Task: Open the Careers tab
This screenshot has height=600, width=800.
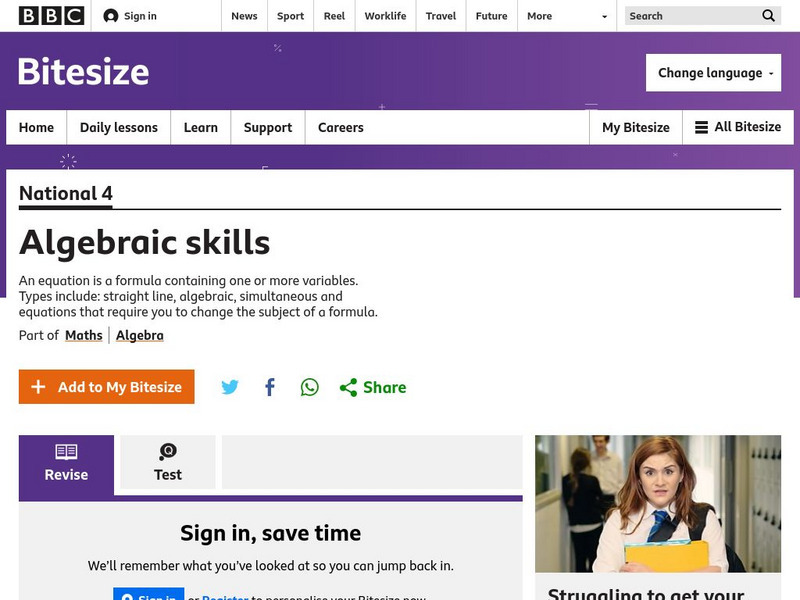Action: 341,127
